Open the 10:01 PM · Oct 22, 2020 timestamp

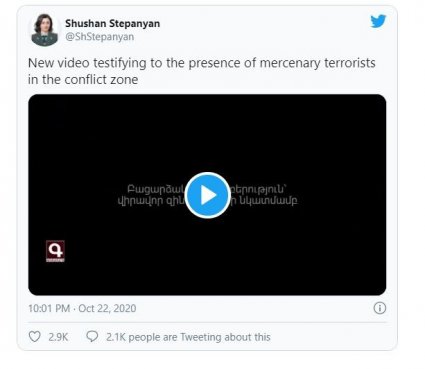point(82,308)
